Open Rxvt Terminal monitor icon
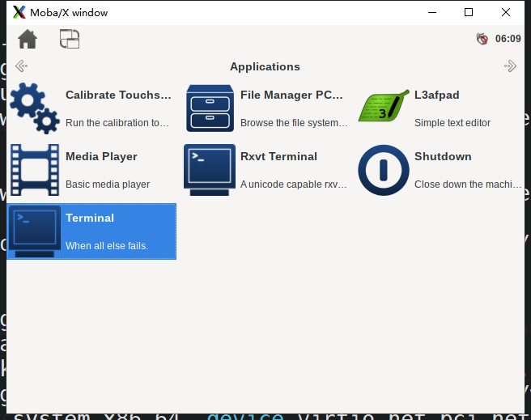 (210, 170)
